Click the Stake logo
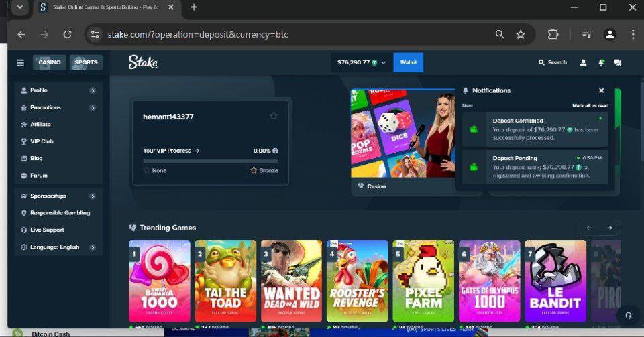 click(x=143, y=62)
